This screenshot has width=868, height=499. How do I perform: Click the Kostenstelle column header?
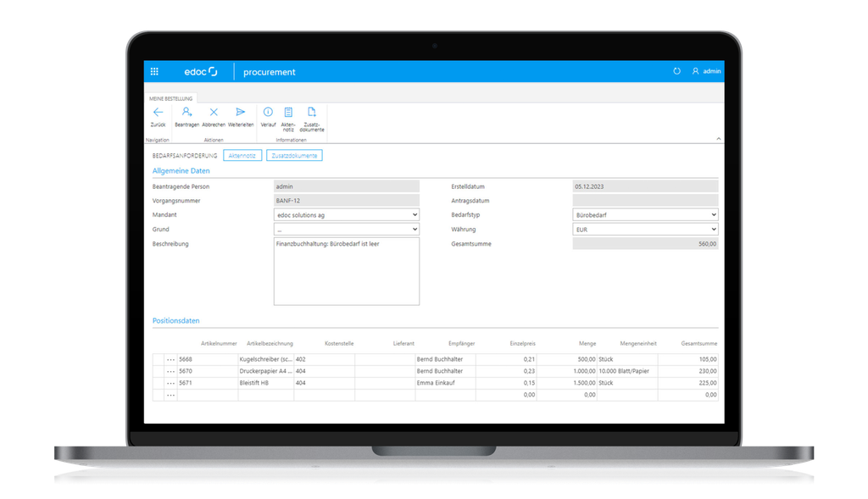point(339,344)
